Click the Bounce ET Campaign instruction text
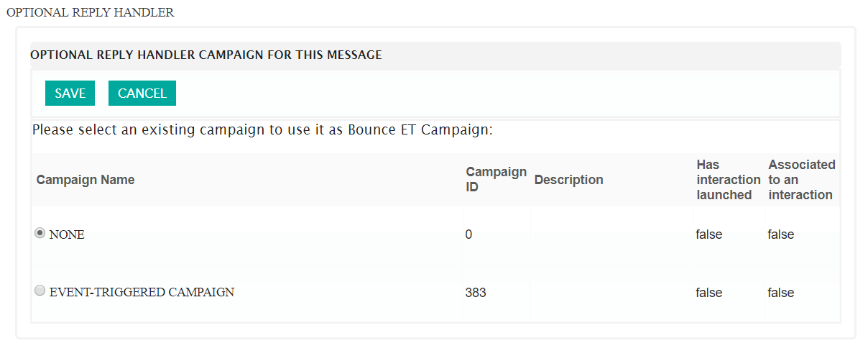868x351 pixels. 262,131
